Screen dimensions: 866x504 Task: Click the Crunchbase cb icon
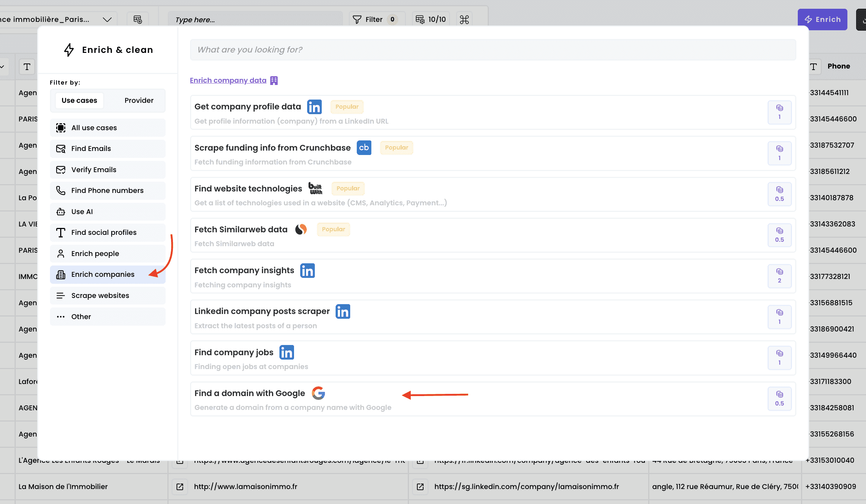pos(364,148)
